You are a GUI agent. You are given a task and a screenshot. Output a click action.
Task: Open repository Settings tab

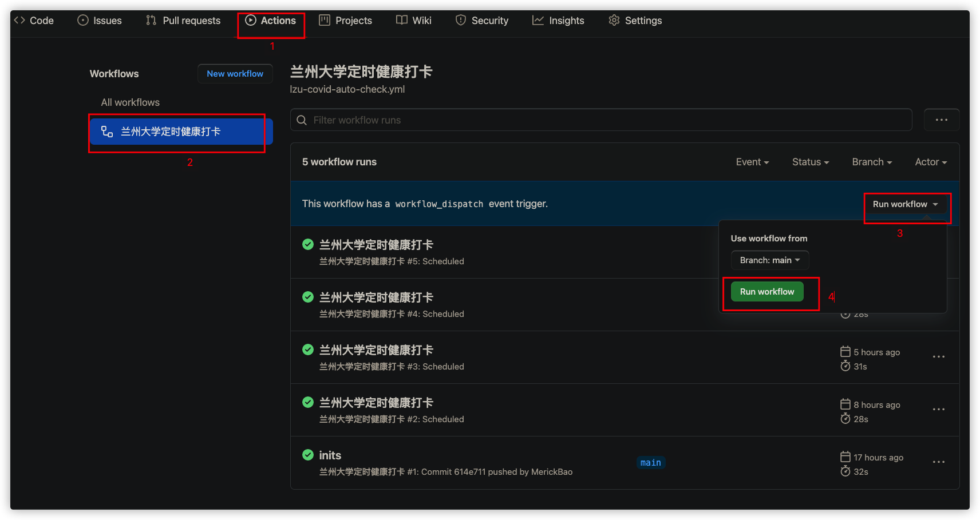click(635, 21)
